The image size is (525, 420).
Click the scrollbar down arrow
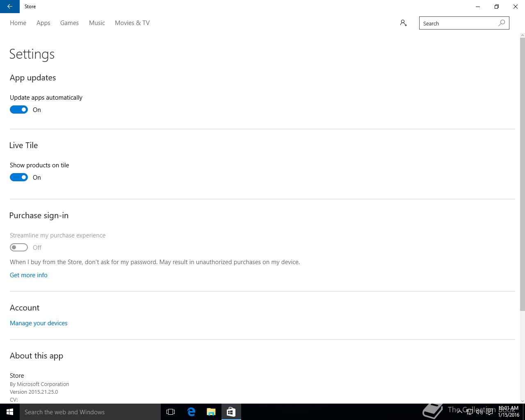point(522,401)
